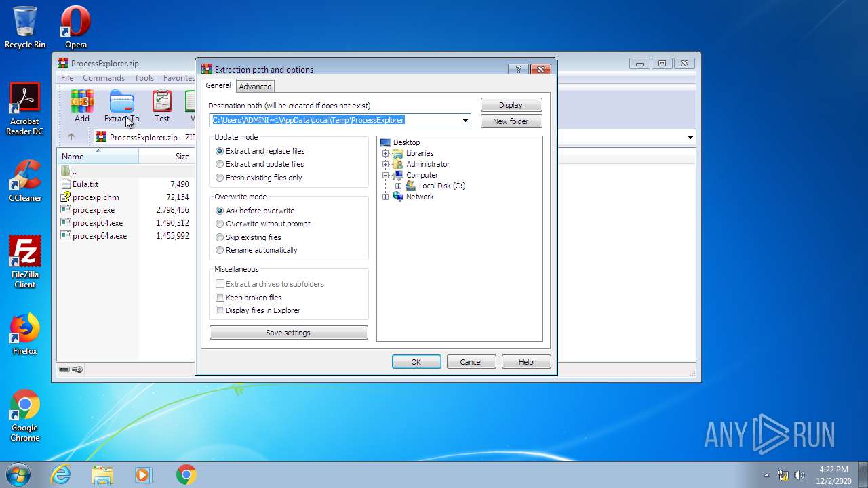Open Chrome from the taskbar
The image size is (868, 488).
coord(186,474)
